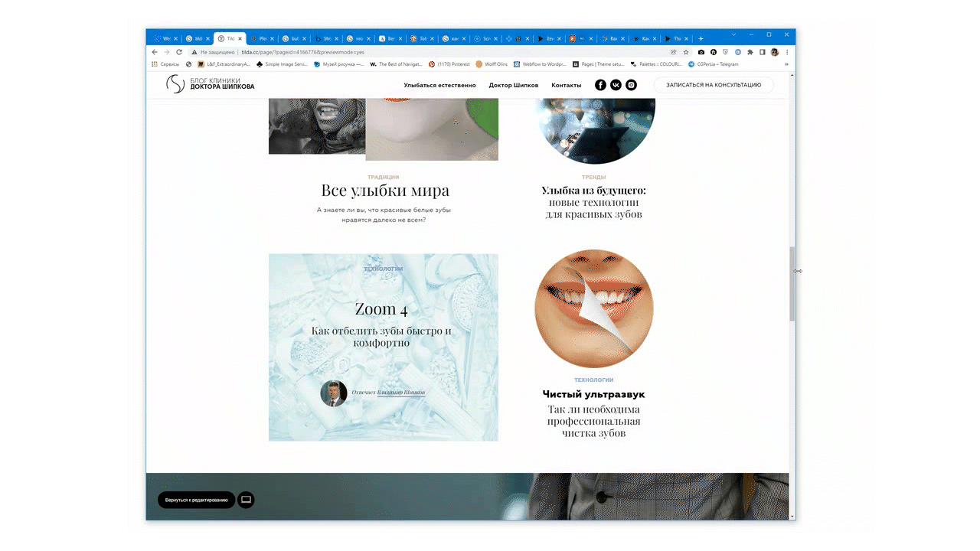980x551 pixels.
Task: Open the share page icon in address bar
Action: [x=673, y=52]
